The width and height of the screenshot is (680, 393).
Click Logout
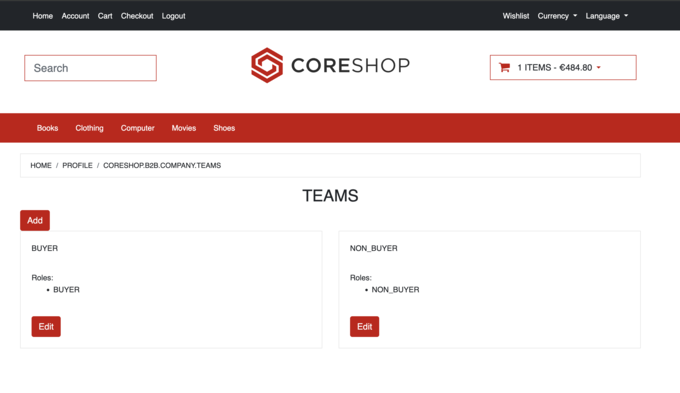[173, 16]
